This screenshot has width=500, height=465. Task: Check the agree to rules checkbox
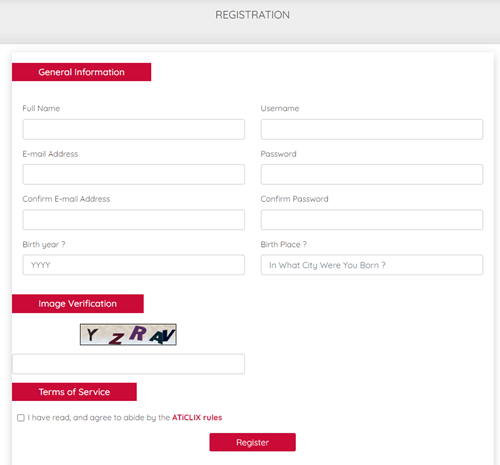click(x=21, y=418)
